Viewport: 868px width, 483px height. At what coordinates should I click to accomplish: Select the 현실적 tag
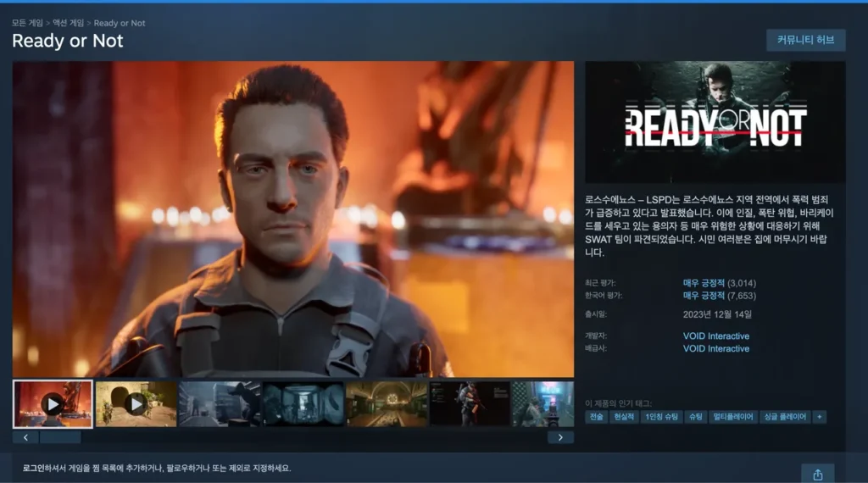[x=624, y=417]
